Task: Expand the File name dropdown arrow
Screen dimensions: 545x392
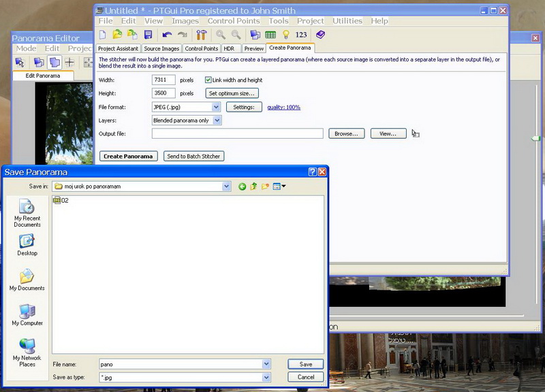Action: tap(266, 364)
